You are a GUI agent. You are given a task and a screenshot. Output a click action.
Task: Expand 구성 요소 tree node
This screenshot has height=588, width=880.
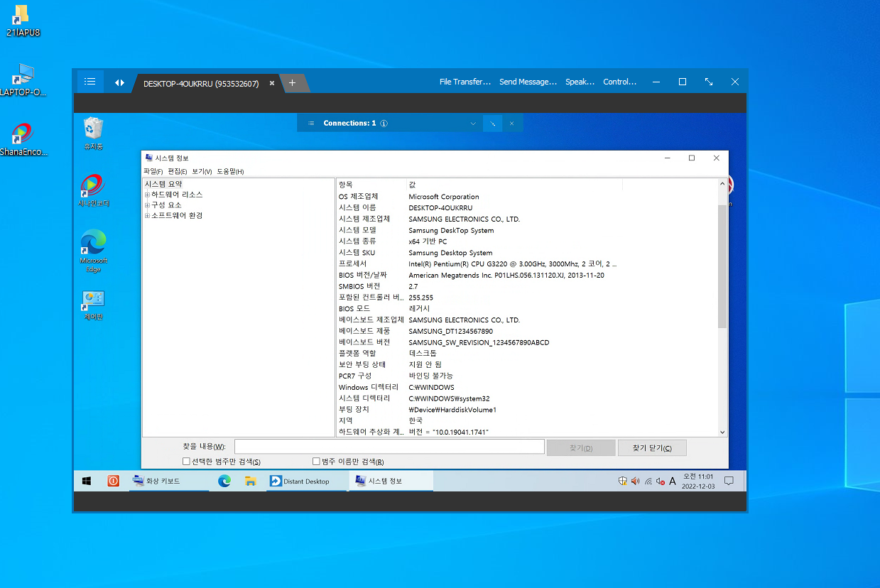pyautogui.click(x=147, y=205)
